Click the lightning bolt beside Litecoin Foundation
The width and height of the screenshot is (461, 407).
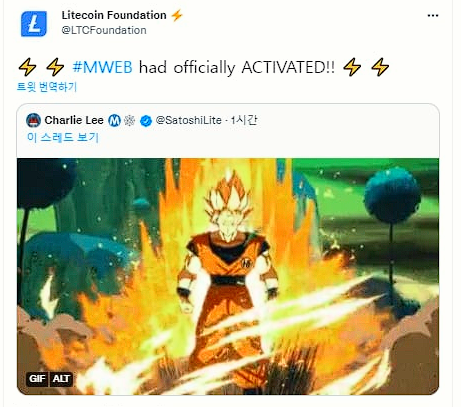177,15
